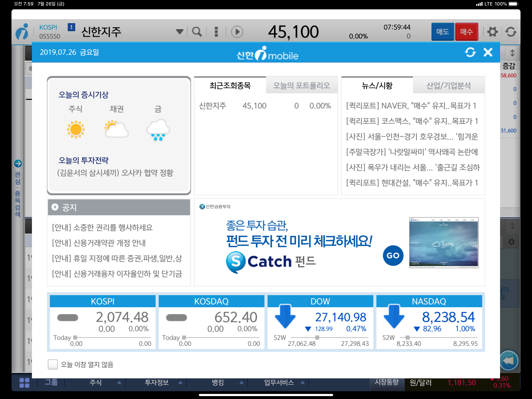Open the three-dot more options icon
The image size is (532, 399).
[216, 32]
